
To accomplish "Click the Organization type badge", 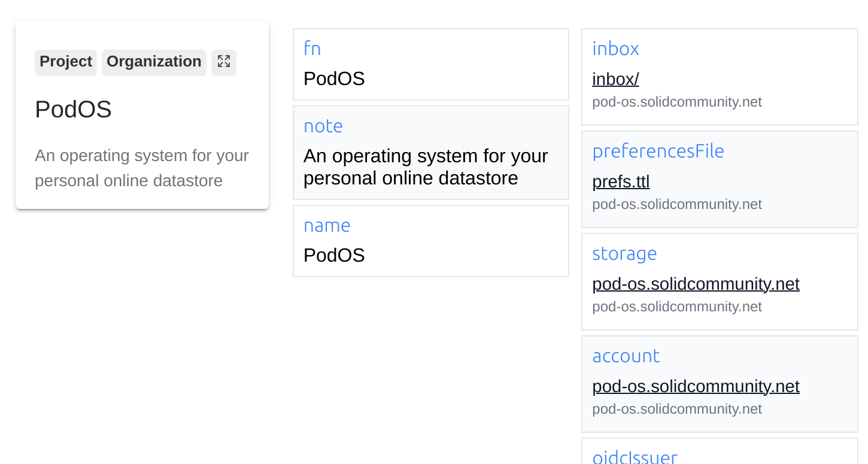I will 154,62.
